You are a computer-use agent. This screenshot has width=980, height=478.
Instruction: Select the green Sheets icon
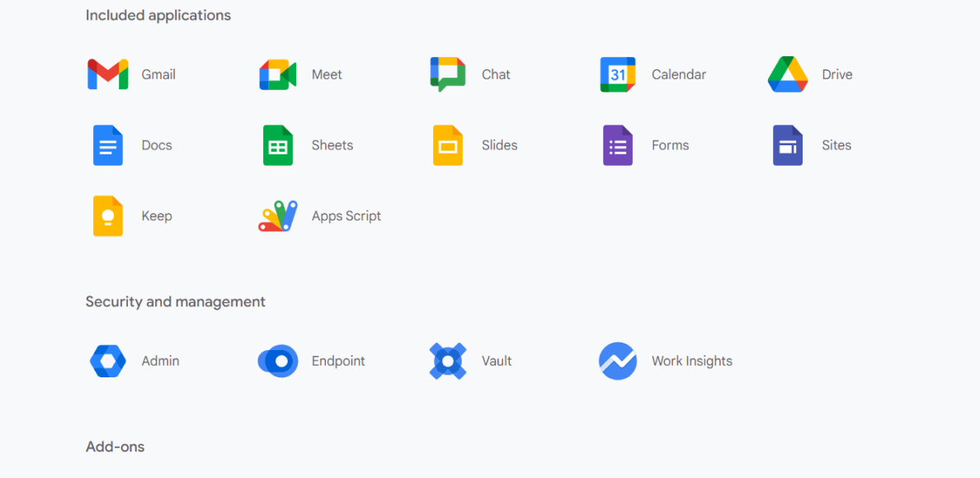point(277,144)
